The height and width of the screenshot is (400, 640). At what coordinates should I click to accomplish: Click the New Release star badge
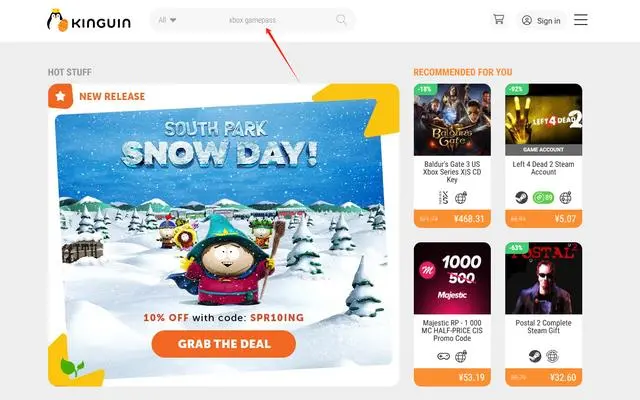tap(60, 96)
